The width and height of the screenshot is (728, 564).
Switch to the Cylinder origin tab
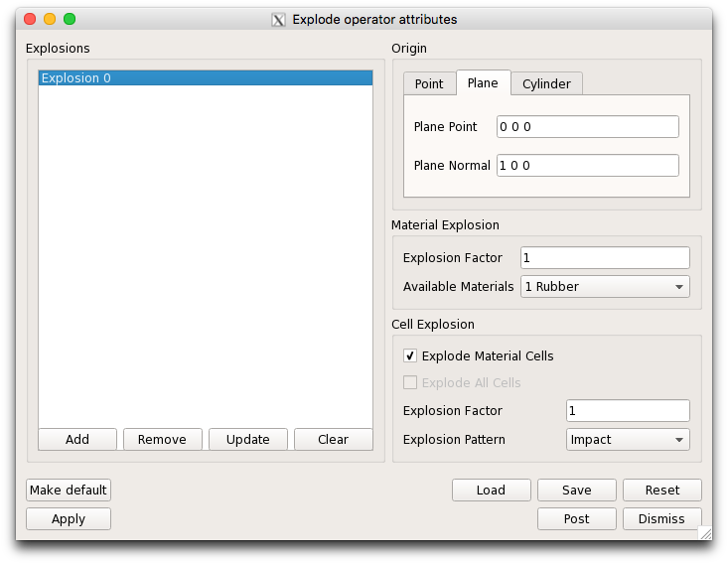coord(546,84)
